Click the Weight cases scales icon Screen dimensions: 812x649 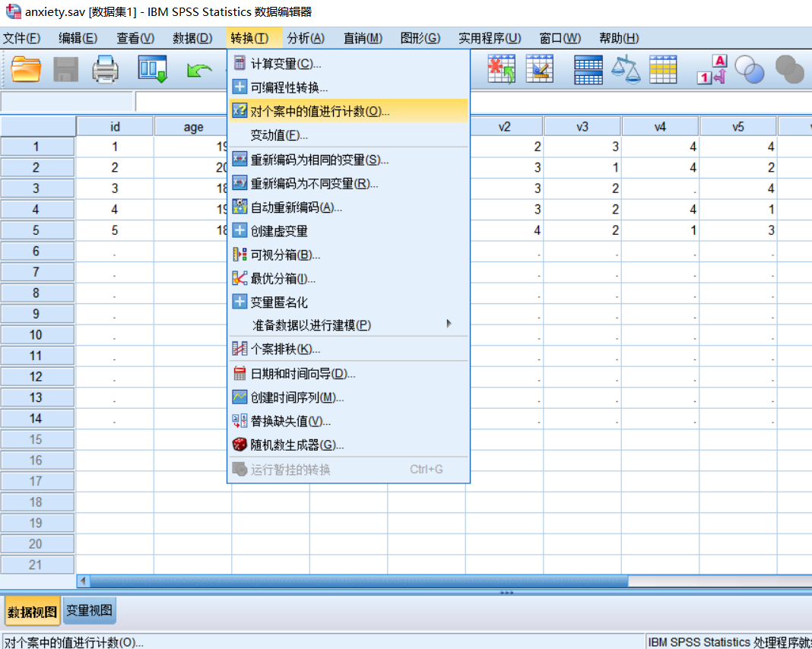[626, 69]
